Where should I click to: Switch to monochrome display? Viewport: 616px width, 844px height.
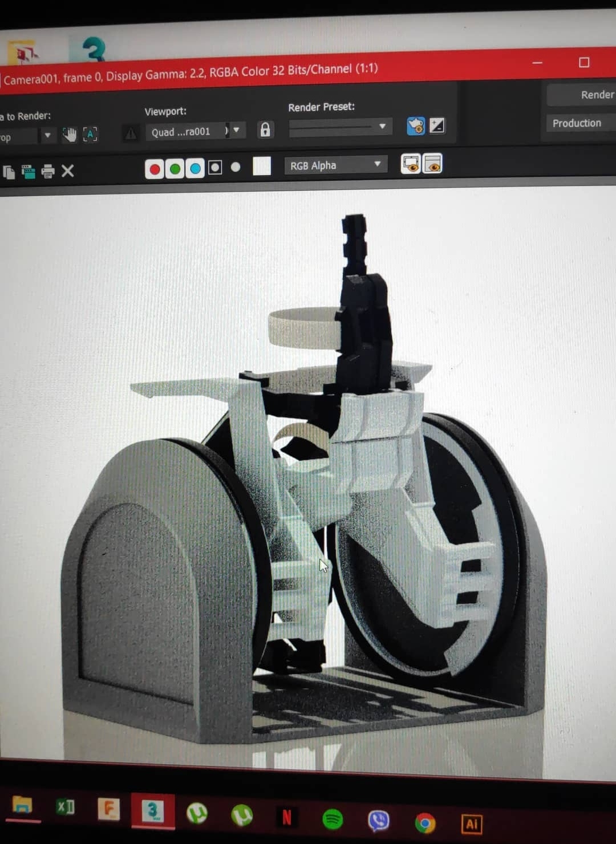tap(236, 167)
